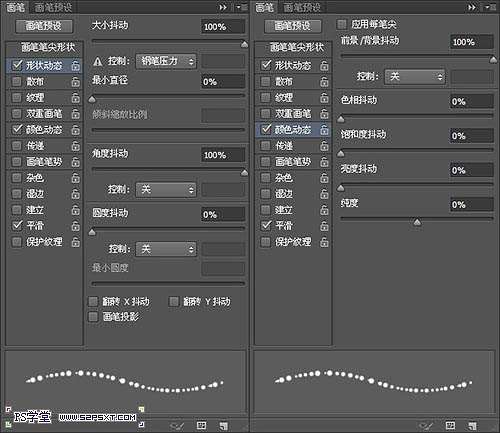
Task: Open the 控制 dropdown under 前景/背景抖动
Action: [x=415, y=77]
